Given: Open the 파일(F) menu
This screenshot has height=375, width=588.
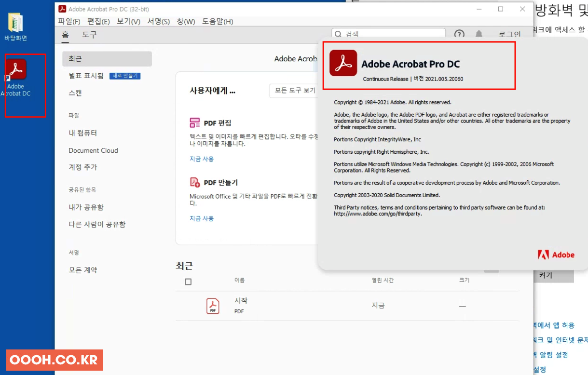Looking at the screenshot, I should click(69, 21).
